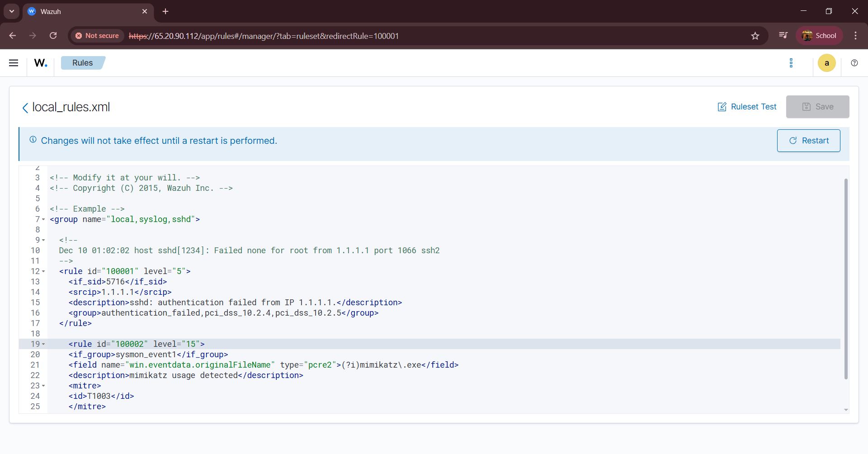Open the hamburger navigation menu
868x454 pixels.
14,63
